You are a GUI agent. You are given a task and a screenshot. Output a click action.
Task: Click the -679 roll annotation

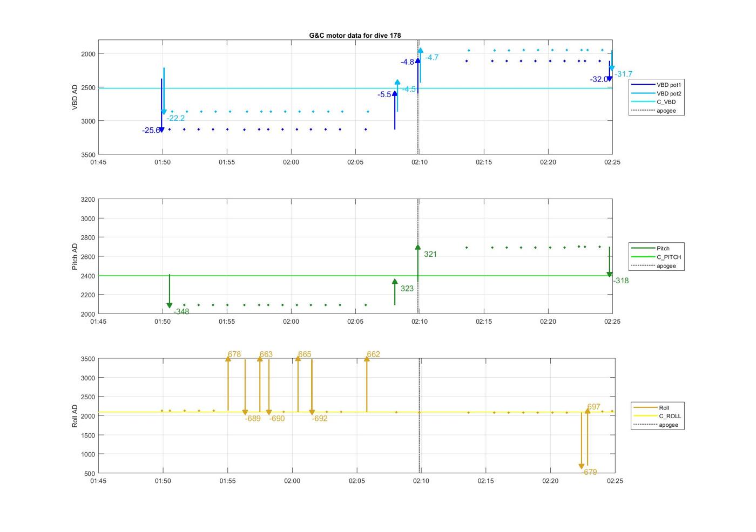[589, 472]
